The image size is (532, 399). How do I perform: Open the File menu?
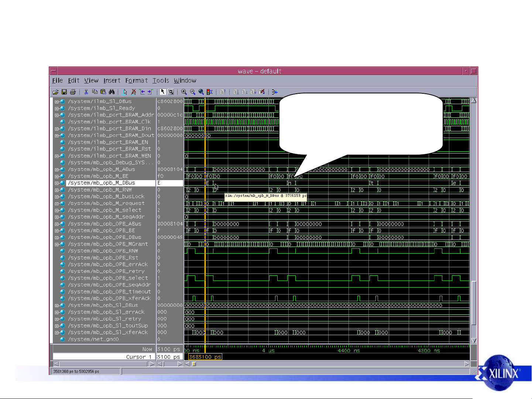(x=57, y=80)
